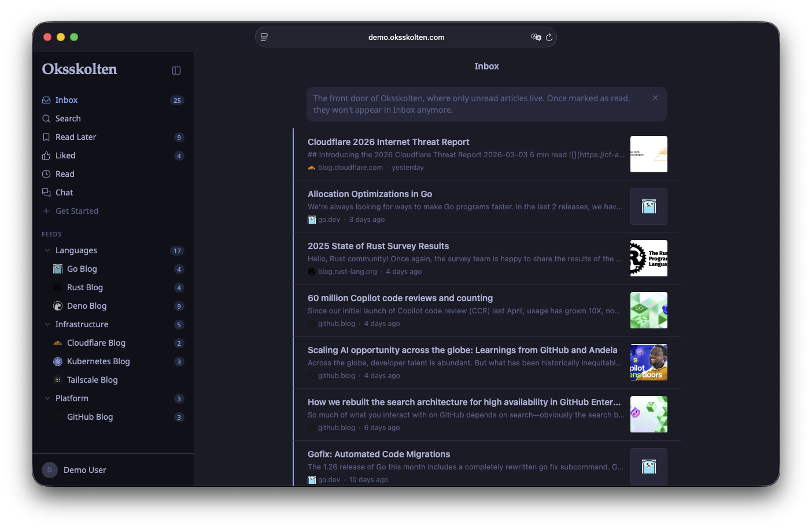Click the Liked thumbs-up icon

[x=46, y=156]
